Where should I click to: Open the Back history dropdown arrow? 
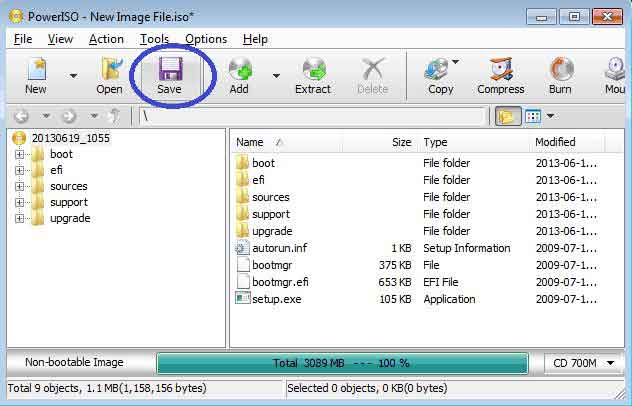tap(46, 117)
